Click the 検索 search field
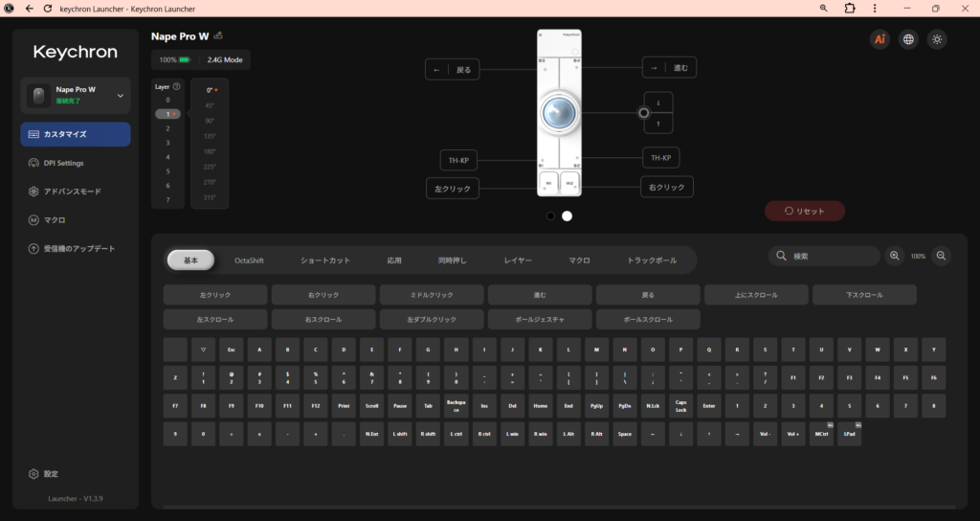The image size is (980, 521). click(x=824, y=256)
